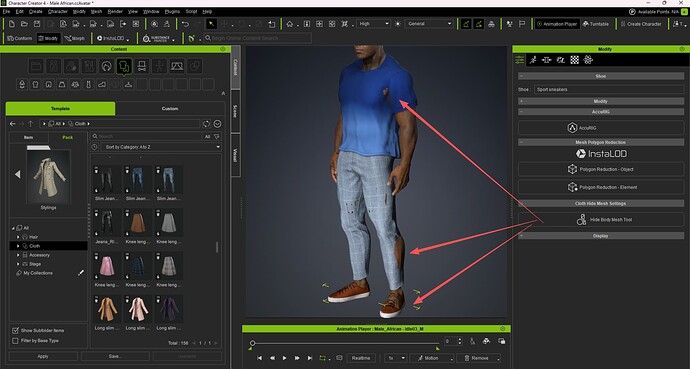The width and height of the screenshot is (690, 369).
Task: Select the Stage category icon in Content
Action: pyautogui.click(x=177, y=66)
